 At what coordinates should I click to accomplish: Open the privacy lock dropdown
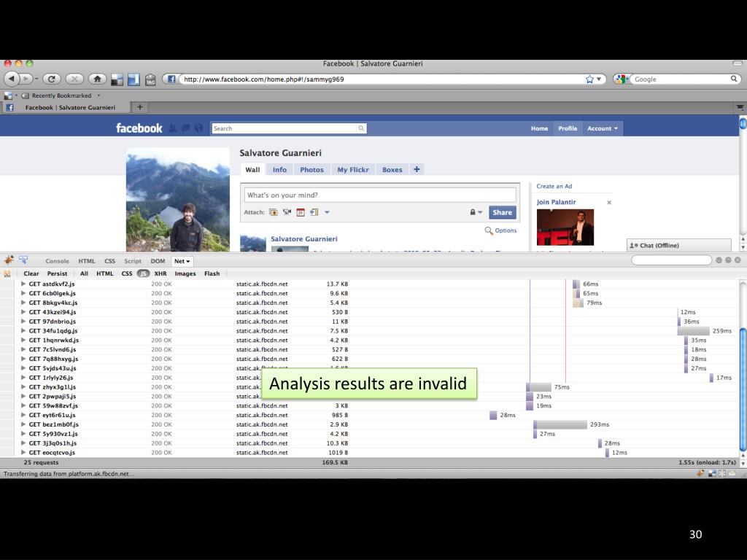pyautogui.click(x=476, y=212)
